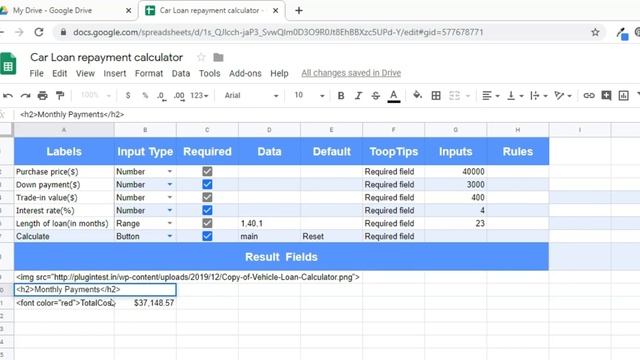Toggle Required checkbox for Length of loan
The image size is (640, 360).
[x=207, y=223]
